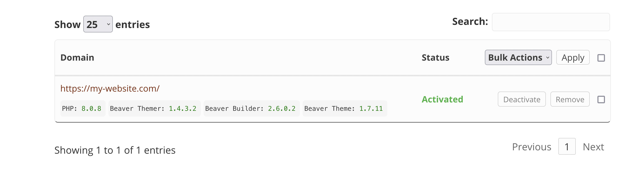
Task: Open the https://my-website.com/ link
Action: [x=110, y=88]
